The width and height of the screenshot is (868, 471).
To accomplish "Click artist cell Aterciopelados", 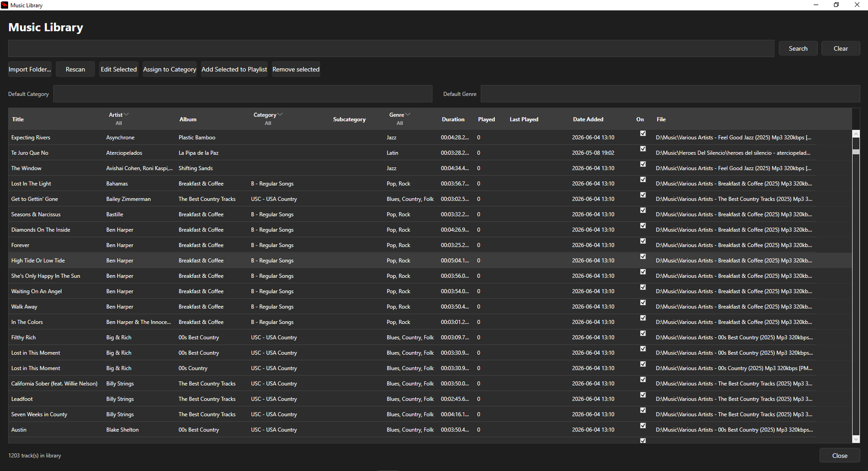I will (124, 153).
